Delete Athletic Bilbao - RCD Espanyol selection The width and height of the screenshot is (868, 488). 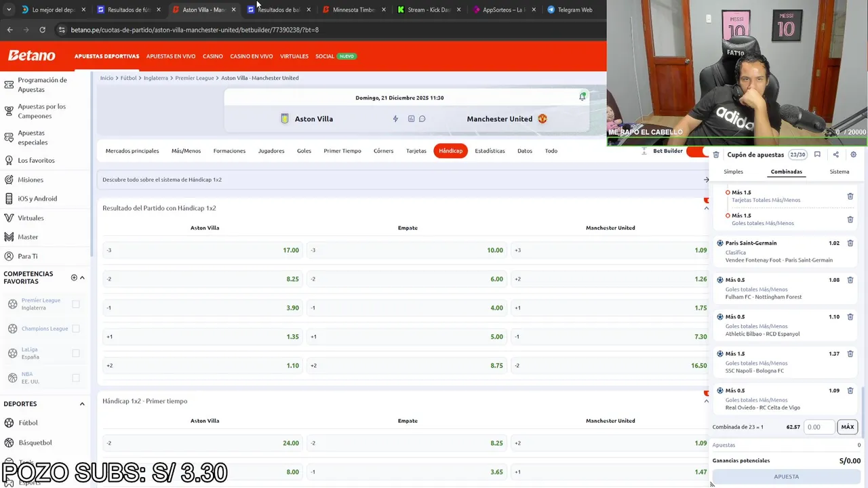pos(850,317)
